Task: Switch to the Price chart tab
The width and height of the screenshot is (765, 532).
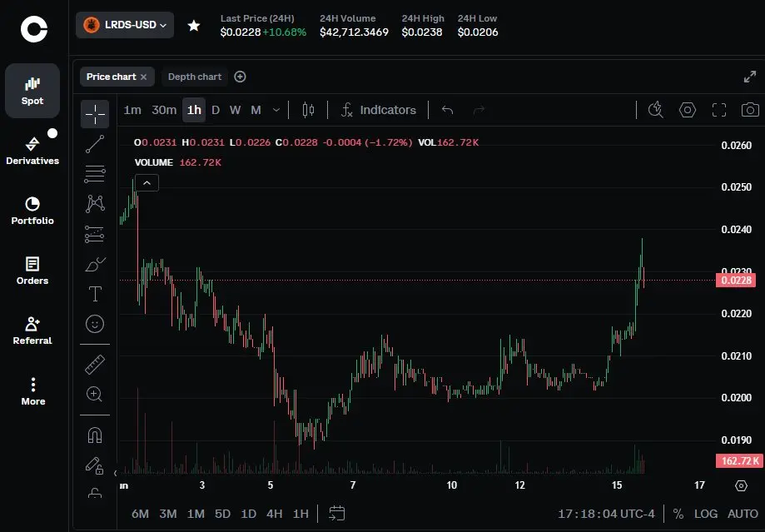Action: tap(112, 77)
